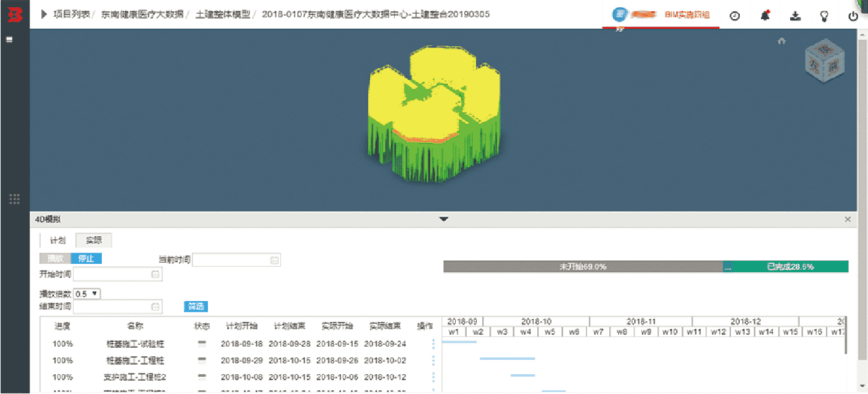Screen dimensions: 868x394
Task: Switch to the 实际 tab
Action: click(93, 240)
